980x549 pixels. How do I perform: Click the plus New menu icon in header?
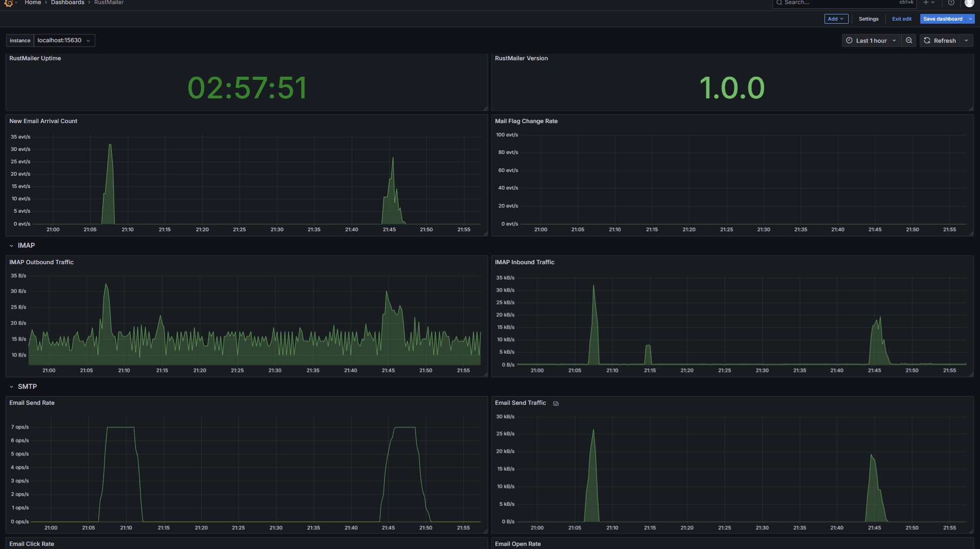929,3
